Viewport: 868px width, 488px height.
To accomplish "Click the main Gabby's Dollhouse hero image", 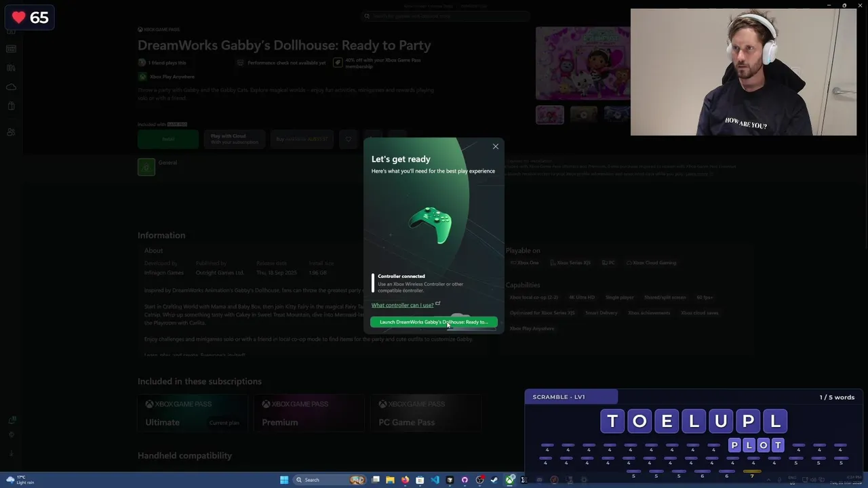I will tap(583, 63).
